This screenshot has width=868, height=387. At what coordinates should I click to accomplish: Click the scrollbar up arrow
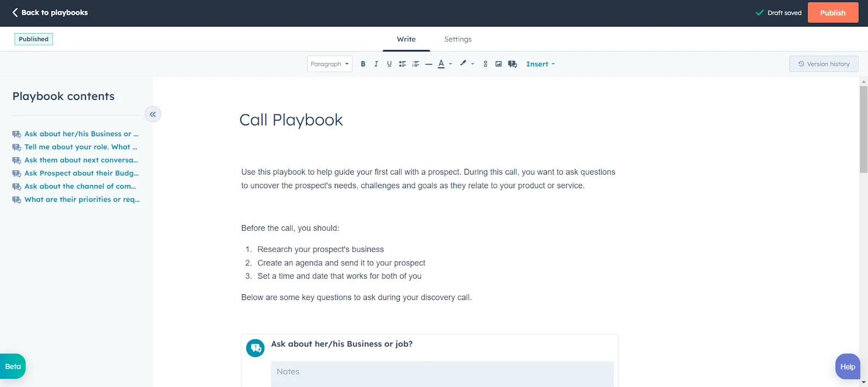pos(864,82)
